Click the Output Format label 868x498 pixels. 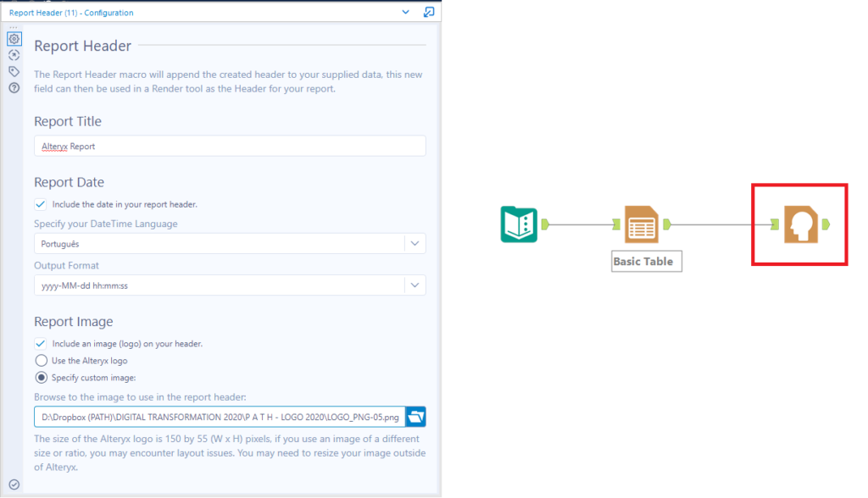(x=66, y=266)
